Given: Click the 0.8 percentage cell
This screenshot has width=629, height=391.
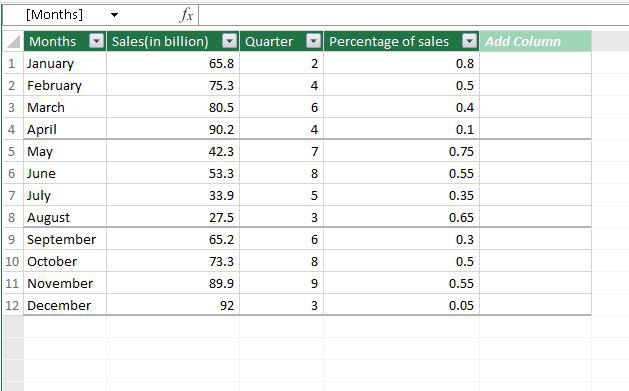Looking at the screenshot, I should coord(402,63).
